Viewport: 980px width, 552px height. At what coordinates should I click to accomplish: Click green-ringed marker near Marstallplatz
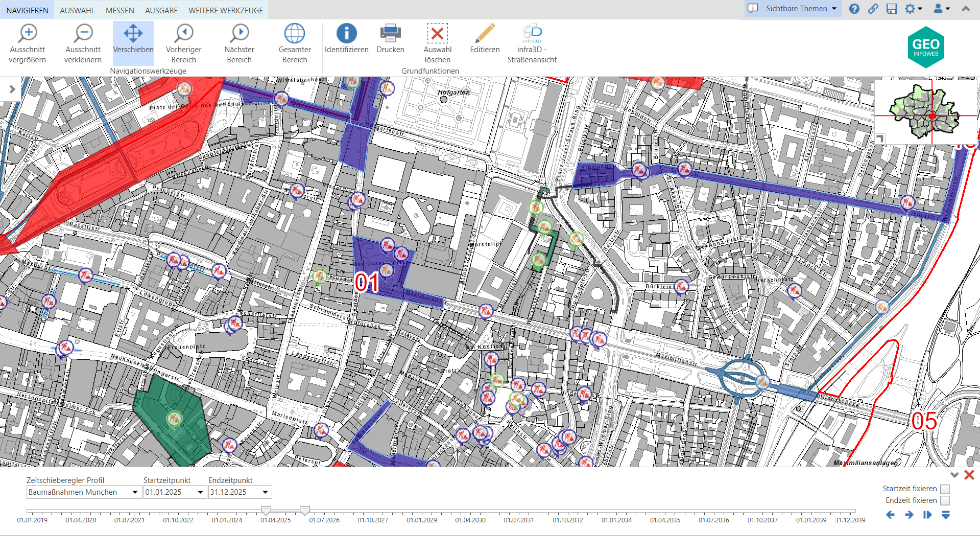(538, 260)
